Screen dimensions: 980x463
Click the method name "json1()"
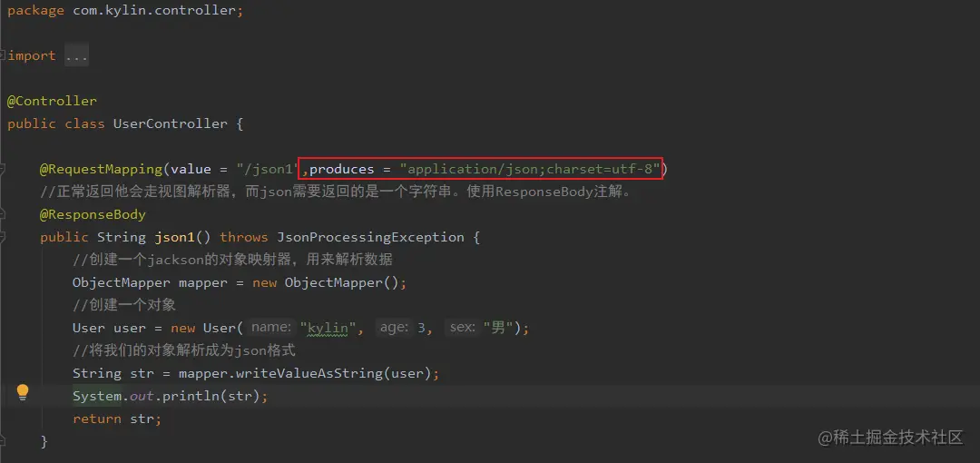182,238
